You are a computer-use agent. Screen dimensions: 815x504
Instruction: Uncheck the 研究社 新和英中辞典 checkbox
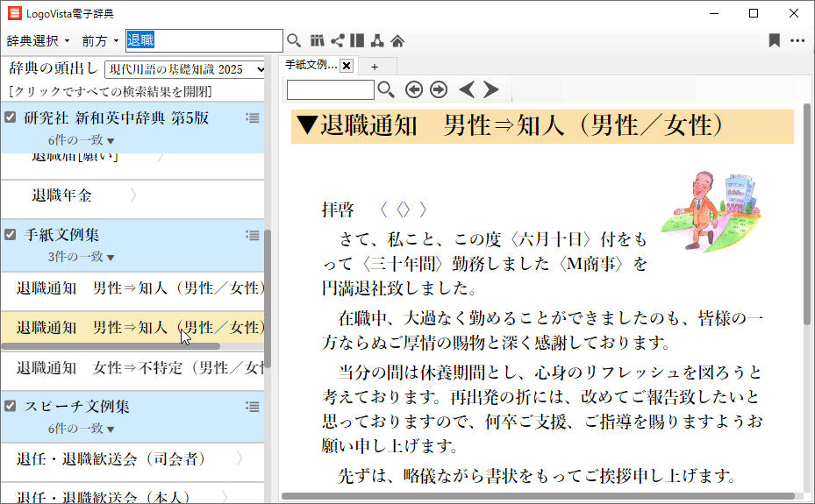[11, 117]
